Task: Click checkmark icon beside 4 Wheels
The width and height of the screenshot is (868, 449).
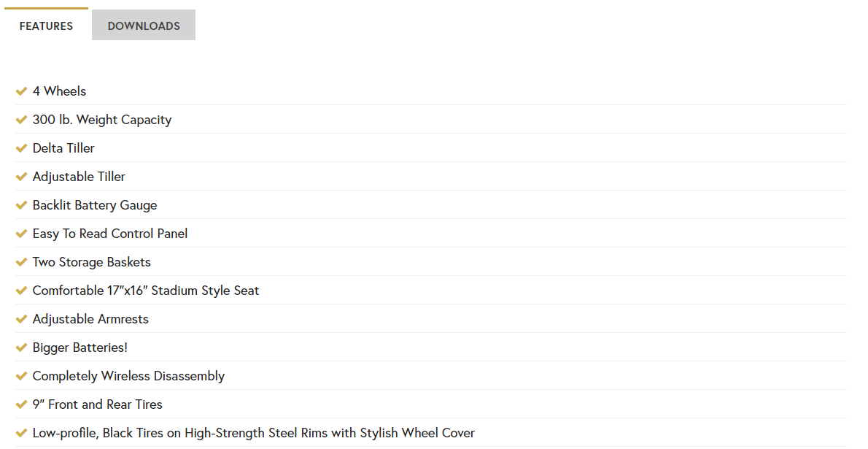Action: (x=21, y=91)
